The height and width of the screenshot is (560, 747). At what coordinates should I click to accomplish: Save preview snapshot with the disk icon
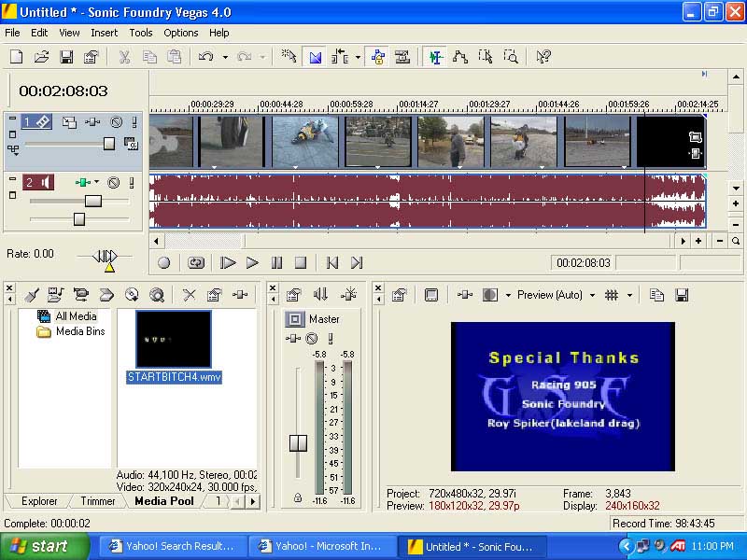(x=682, y=295)
